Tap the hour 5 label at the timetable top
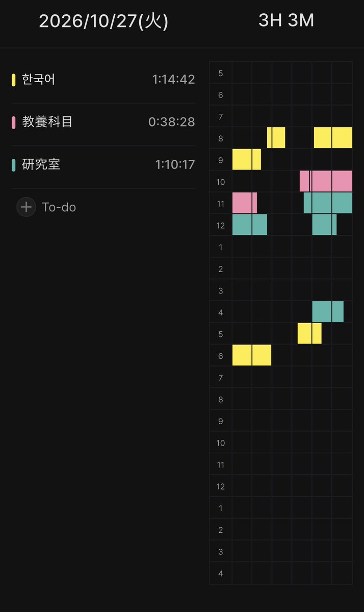Image resolution: width=364 pixels, height=612 pixels. [x=221, y=73]
